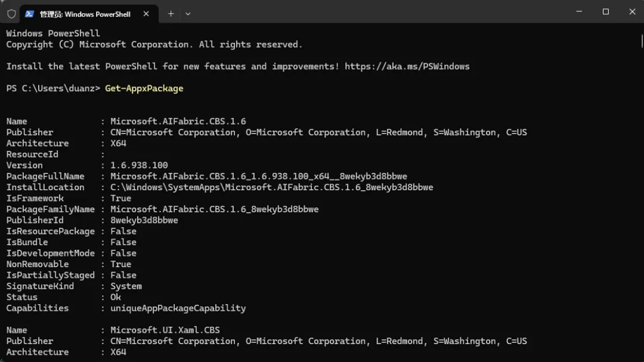Click the Get-AppxPackage command text

pos(144,88)
